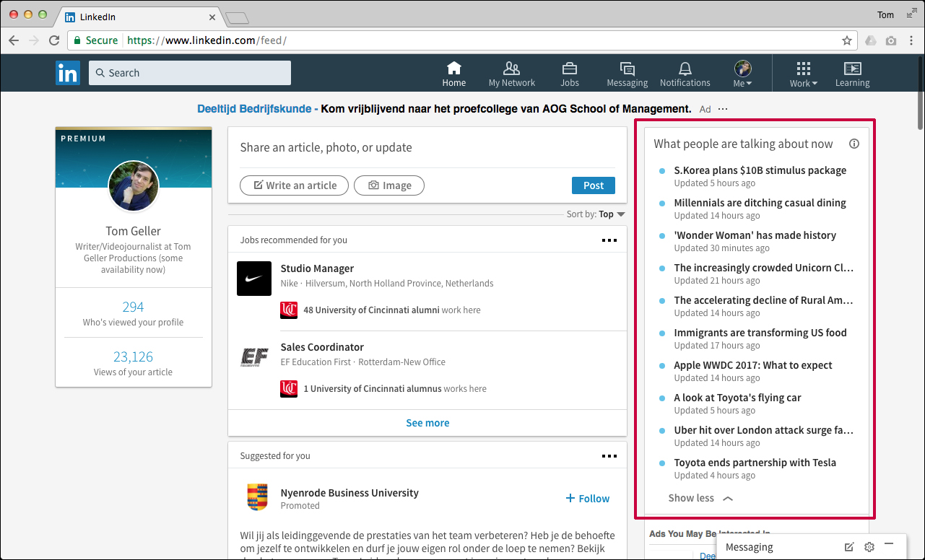The height and width of the screenshot is (560, 925).
Task: Open the Studio Manager job
Action: (317, 268)
